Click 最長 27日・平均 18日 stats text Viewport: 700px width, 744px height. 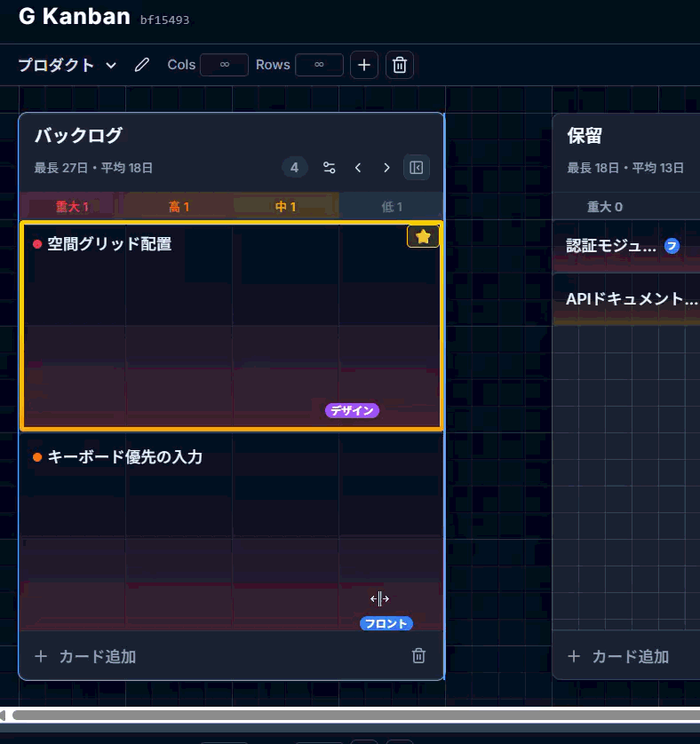point(93,168)
